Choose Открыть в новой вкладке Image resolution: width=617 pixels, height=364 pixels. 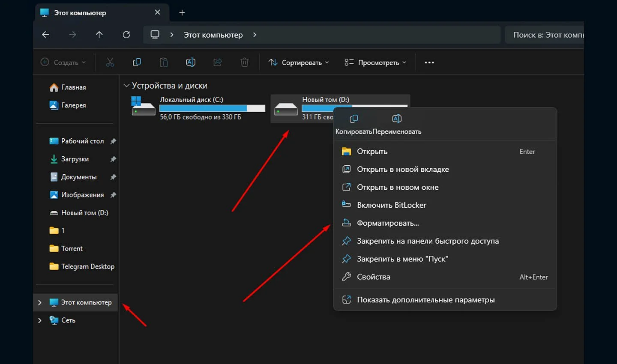click(x=445, y=170)
